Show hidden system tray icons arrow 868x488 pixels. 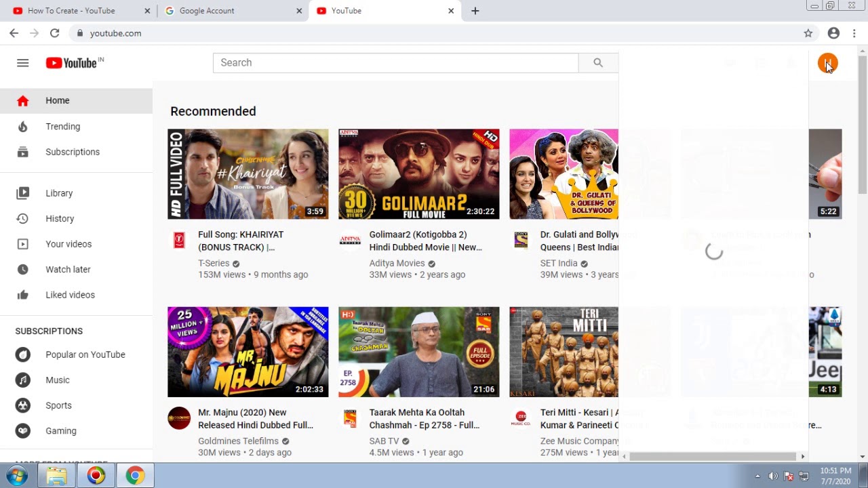757,476
